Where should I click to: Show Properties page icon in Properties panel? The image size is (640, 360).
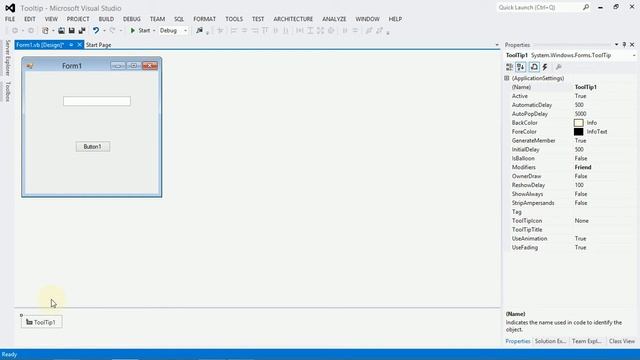(x=534, y=67)
